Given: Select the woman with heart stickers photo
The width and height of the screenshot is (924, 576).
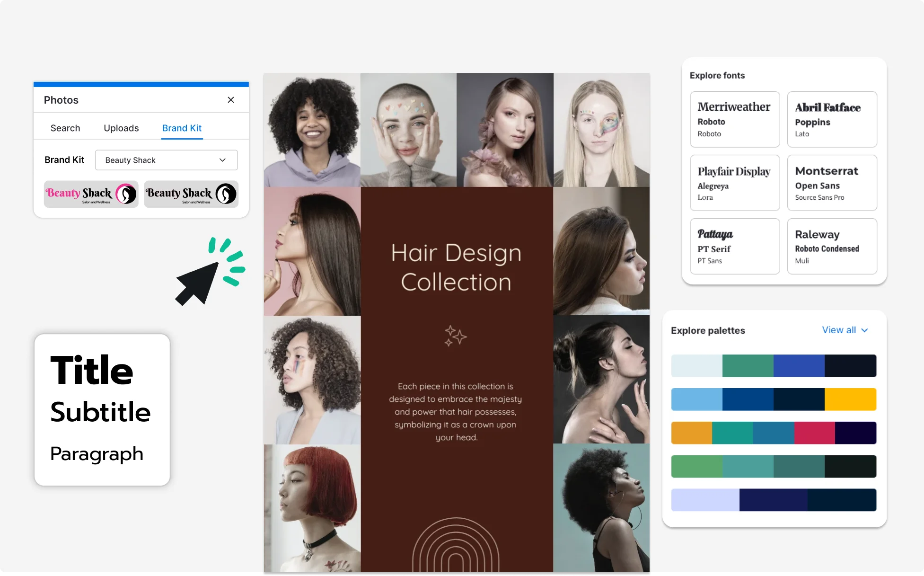Looking at the screenshot, I should click(409, 130).
